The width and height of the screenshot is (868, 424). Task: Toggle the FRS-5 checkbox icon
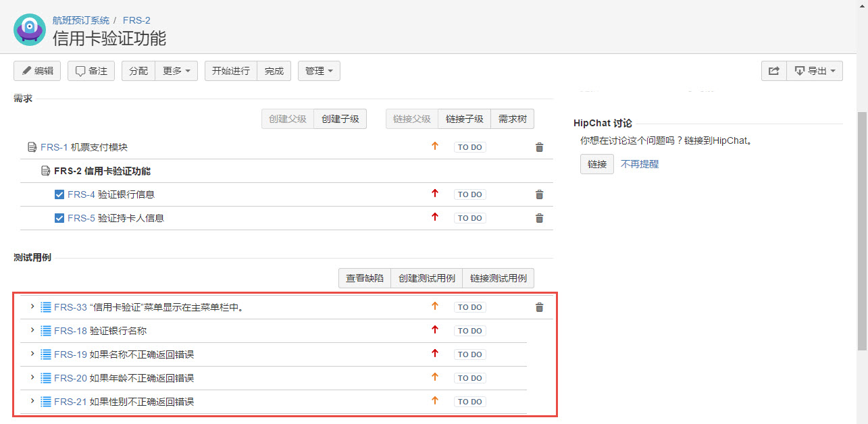(59, 218)
